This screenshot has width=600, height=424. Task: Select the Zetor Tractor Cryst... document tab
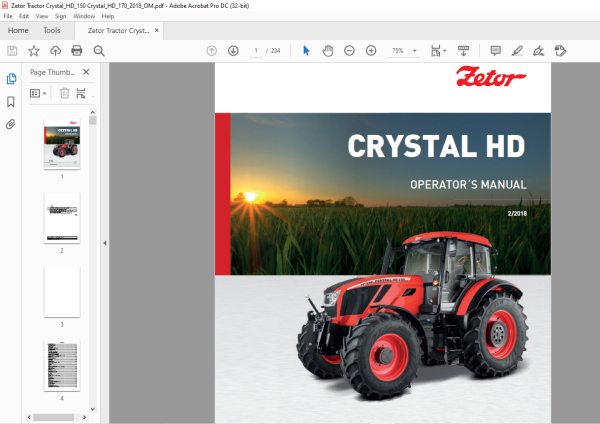coord(118,30)
